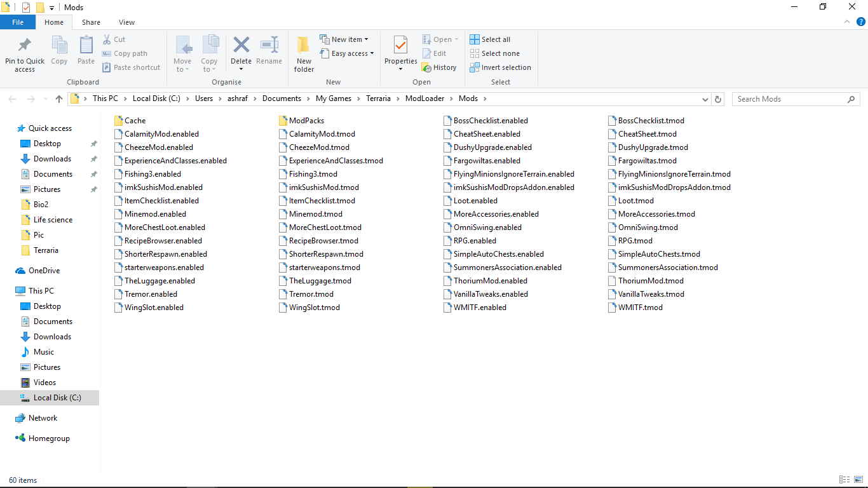Image resolution: width=868 pixels, height=488 pixels.
Task: Open file History from the ribbon
Action: [439, 67]
